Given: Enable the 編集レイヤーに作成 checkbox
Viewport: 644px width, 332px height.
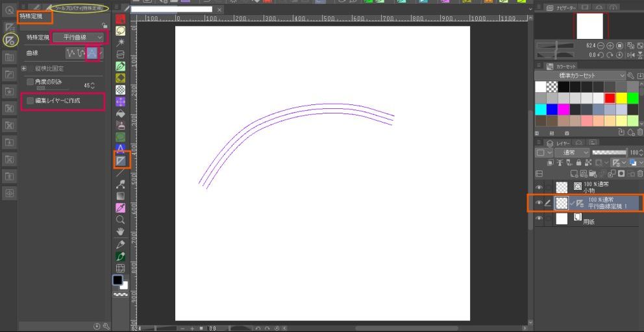Looking at the screenshot, I should [31, 101].
